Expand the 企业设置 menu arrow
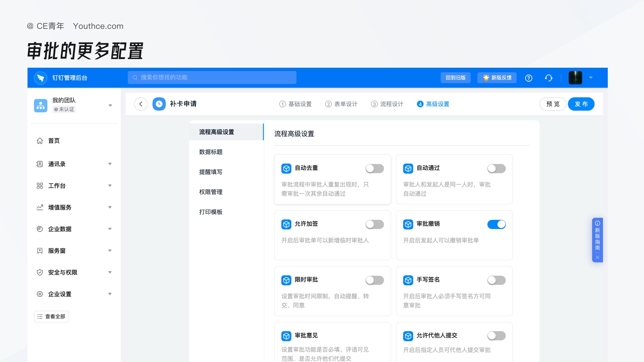 (x=110, y=294)
